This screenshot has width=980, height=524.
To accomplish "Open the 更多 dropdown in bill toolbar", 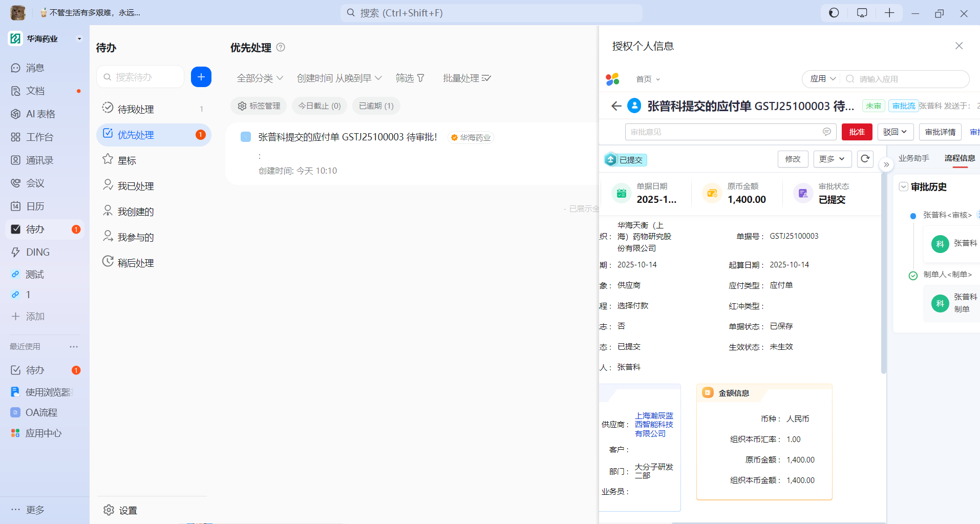I will click(832, 159).
